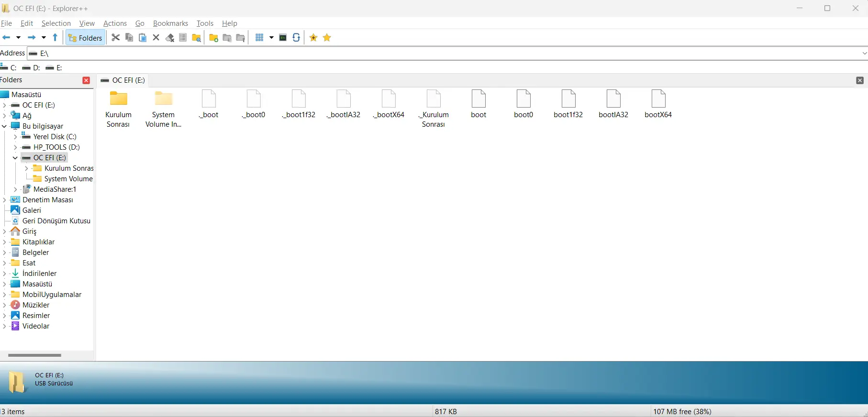The width and height of the screenshot is (868, 417).
Task: Click the Add Bookmark star icon
Action: [x=313, y=38]
